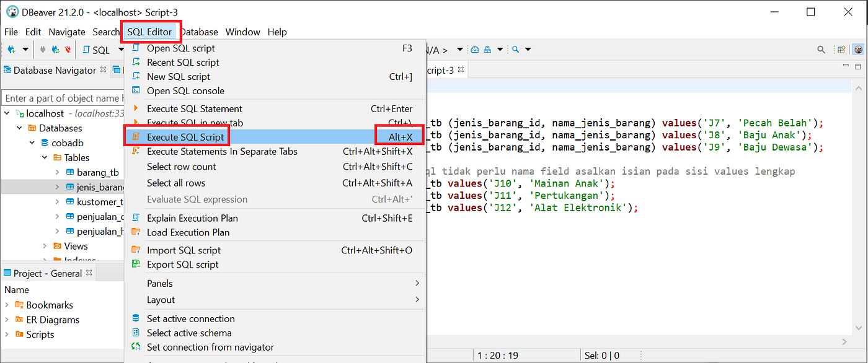Switch to the Script-3 editor tab
The width and height of the screenshot is (868, 363).
coord(440,69)
